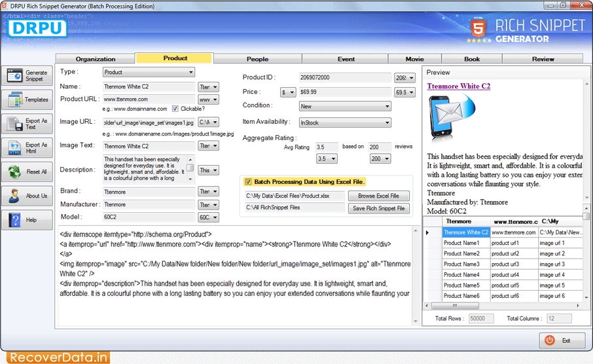Click the Name input field

(149, 86)
